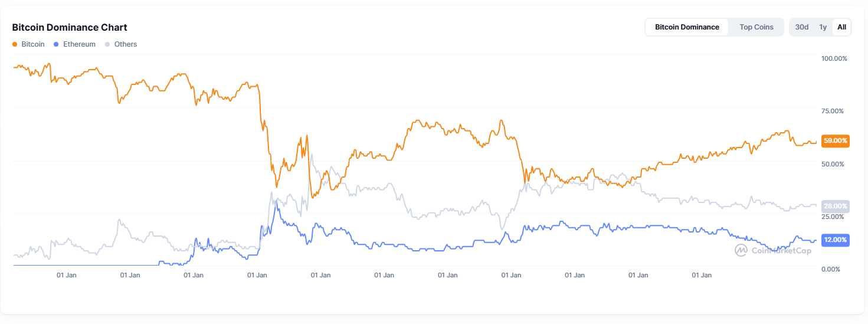868x324 pixels.
Task: Switch to the Bitcoin Dominance tab
Action: coord(687,27)
